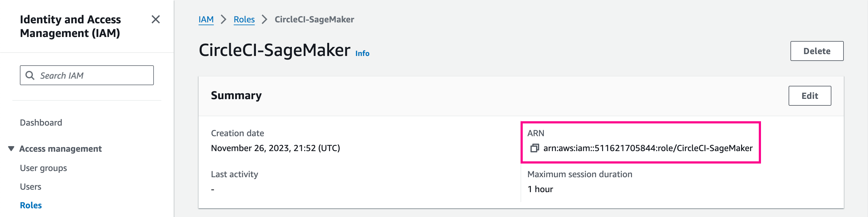Select Users in the sidebar

30,187
